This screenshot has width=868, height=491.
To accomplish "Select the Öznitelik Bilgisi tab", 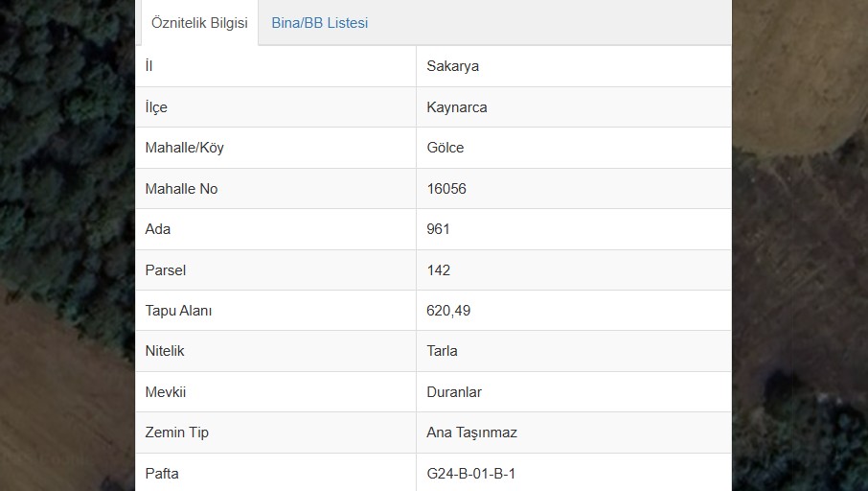I will [199, 23].
